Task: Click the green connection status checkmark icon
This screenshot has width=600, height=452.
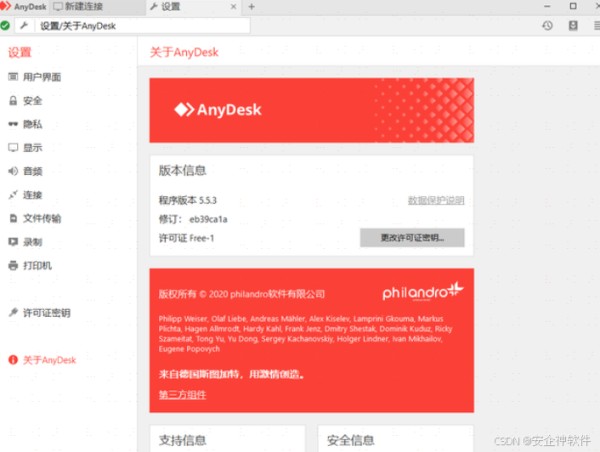Action: pyautogui.click(x=5, y=26)
